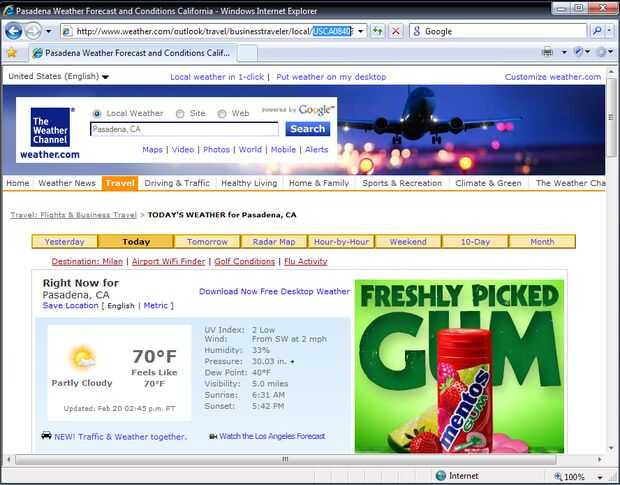Click the Golf Conditions link
Screen dimensions: 620x485
click(x=244, y=261)
